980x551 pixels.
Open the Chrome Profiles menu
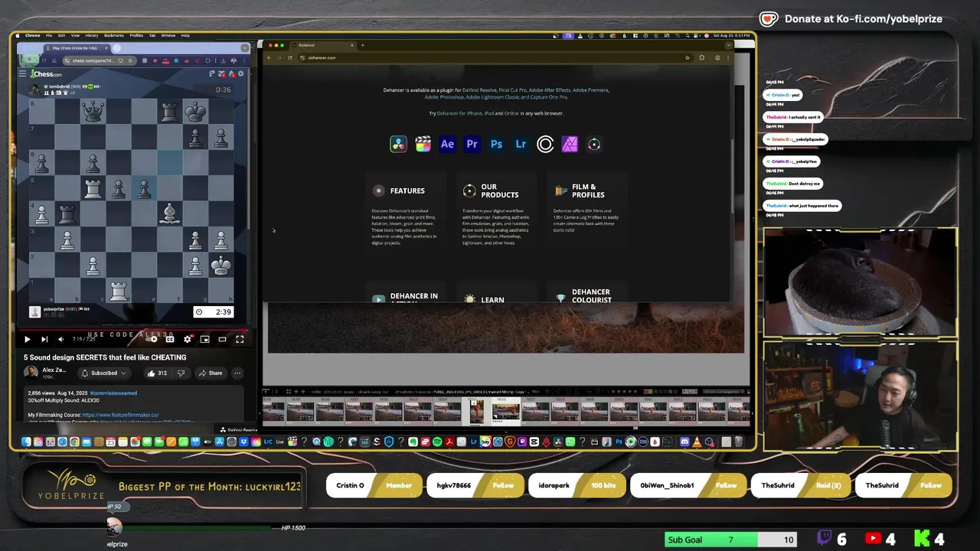pos(136,35)
